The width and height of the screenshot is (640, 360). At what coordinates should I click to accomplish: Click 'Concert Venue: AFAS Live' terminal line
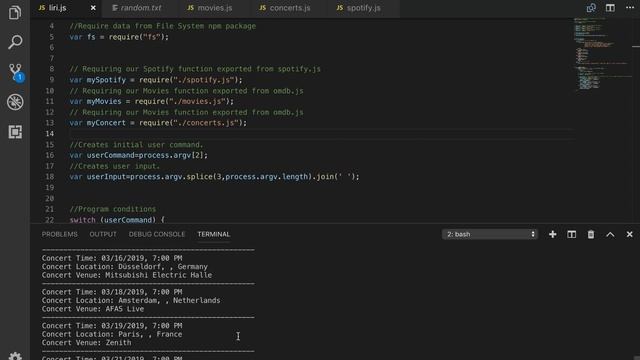pyautogui.click(x=93, y=309)
